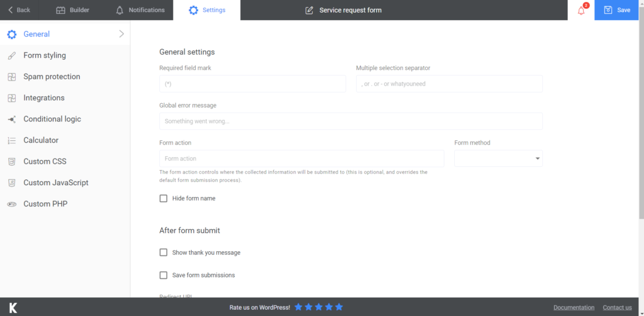This screenshot has width=644, height=316.
Task: Switch to the Builder tab
Action: (x=73, y=10)
